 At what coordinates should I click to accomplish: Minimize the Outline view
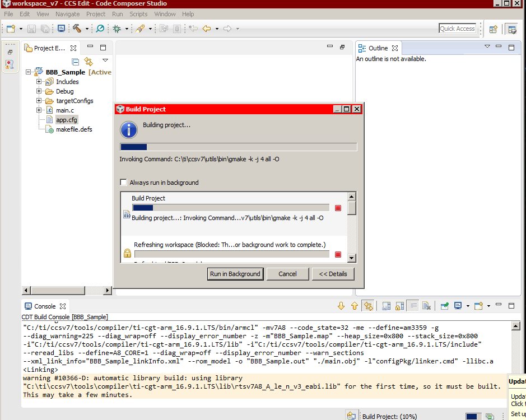[499, 46]
